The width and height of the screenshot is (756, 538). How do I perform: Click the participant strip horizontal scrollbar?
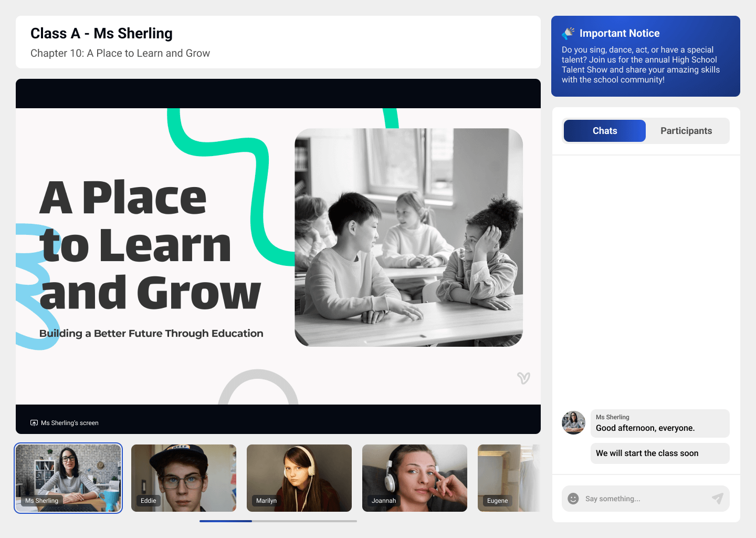pos(278,521)
